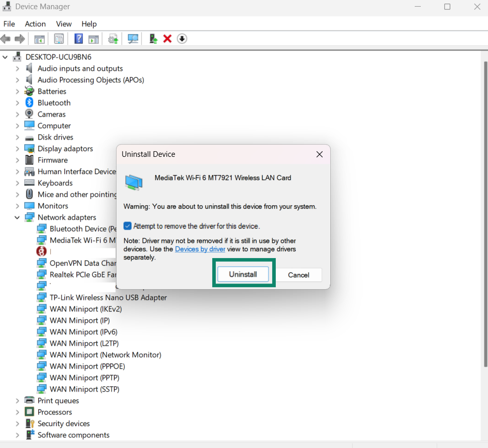Collapse the Network adapters category
The image size is (488, 448).
17,217
